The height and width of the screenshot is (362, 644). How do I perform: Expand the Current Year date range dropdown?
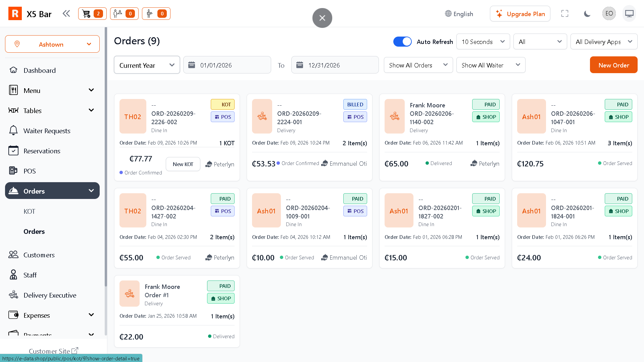pyautogui.click(x=147, y=65)
